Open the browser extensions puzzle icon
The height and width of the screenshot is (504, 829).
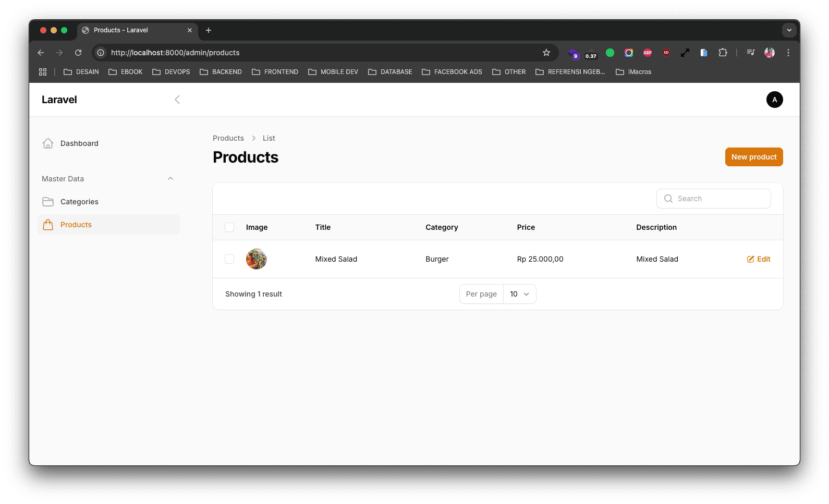click(723, 53)
